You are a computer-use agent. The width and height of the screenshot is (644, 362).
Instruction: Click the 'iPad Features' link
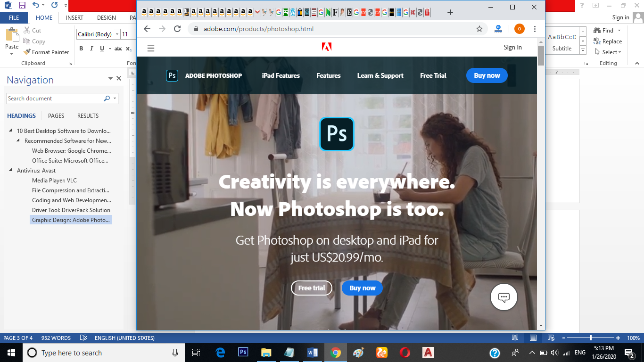click(x=281, y=75)
